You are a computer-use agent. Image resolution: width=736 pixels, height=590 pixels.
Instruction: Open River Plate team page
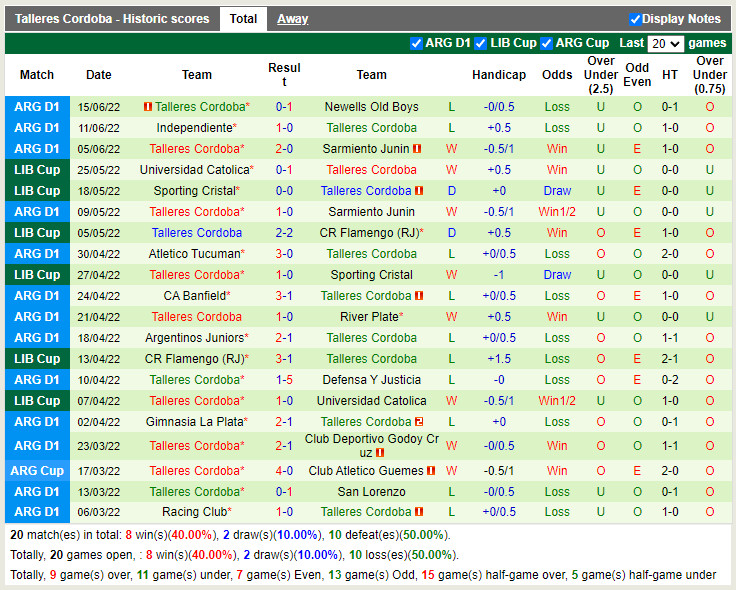point(371,317)
